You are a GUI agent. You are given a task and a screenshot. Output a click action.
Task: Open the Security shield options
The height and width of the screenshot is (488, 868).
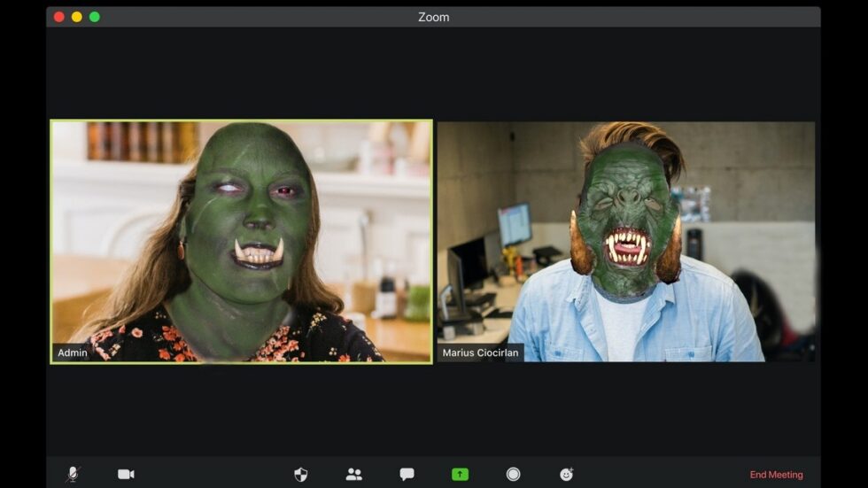(301, 474)
